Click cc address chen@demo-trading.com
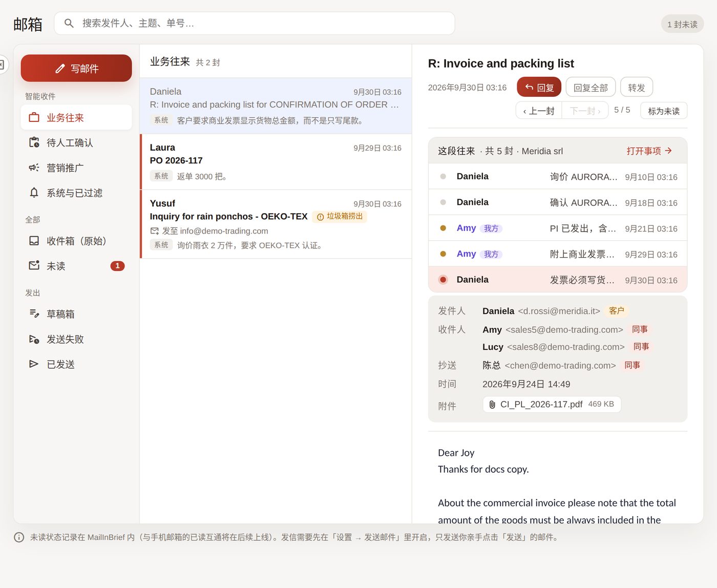 [x=560, y=365]
